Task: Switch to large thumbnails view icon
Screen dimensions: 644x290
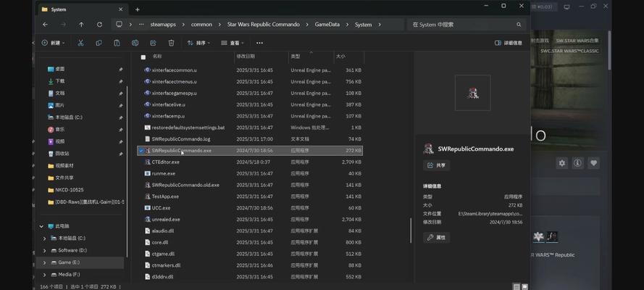Action: click(524, 286)
